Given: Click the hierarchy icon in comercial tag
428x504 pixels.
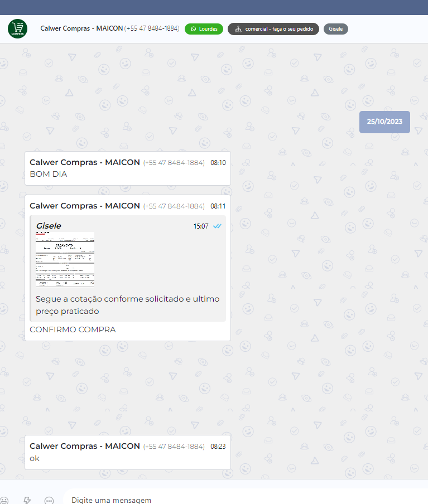Looking at the screenshot, I should [238, 29].
